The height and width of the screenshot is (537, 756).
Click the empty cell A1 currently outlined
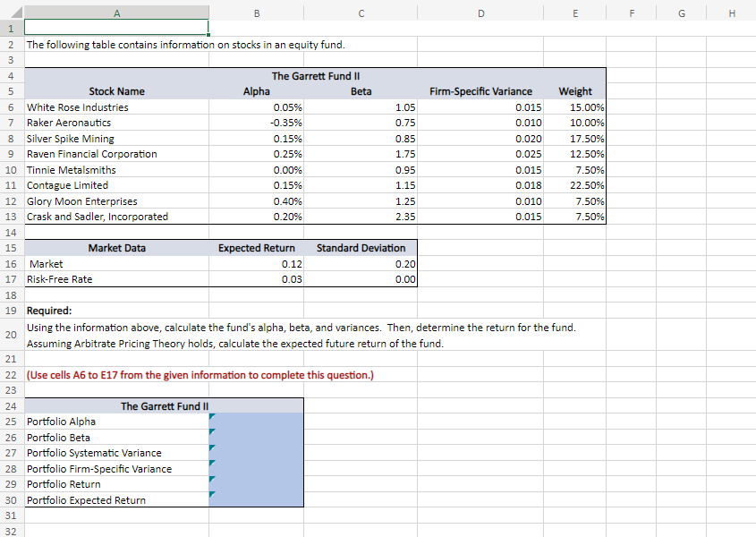tap(116, 28)
